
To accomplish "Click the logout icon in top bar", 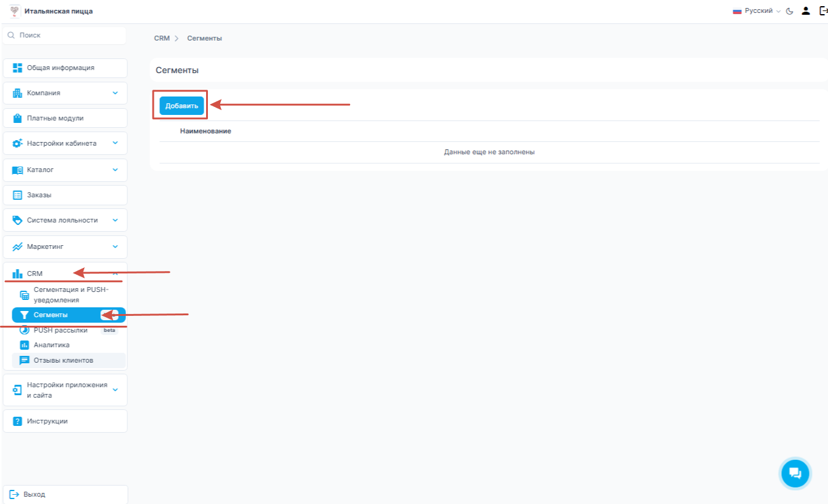I will click(x=823, y=11).
